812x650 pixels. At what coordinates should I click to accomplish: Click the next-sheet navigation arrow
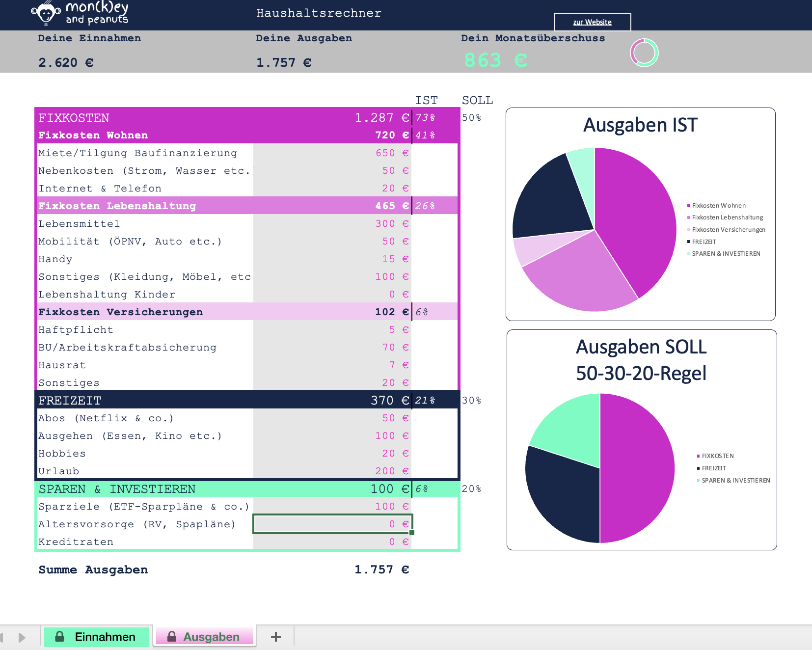(x=22, y=637)
